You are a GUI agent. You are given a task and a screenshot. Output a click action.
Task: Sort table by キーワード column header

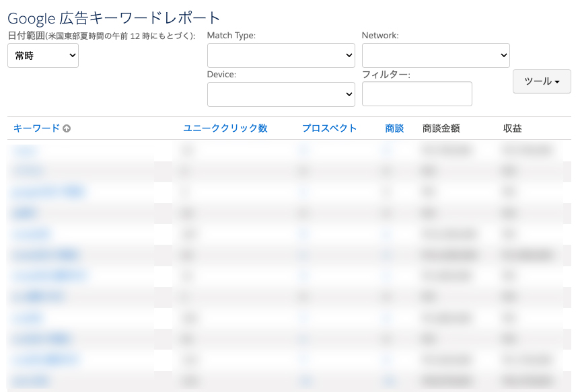[36, 128]
